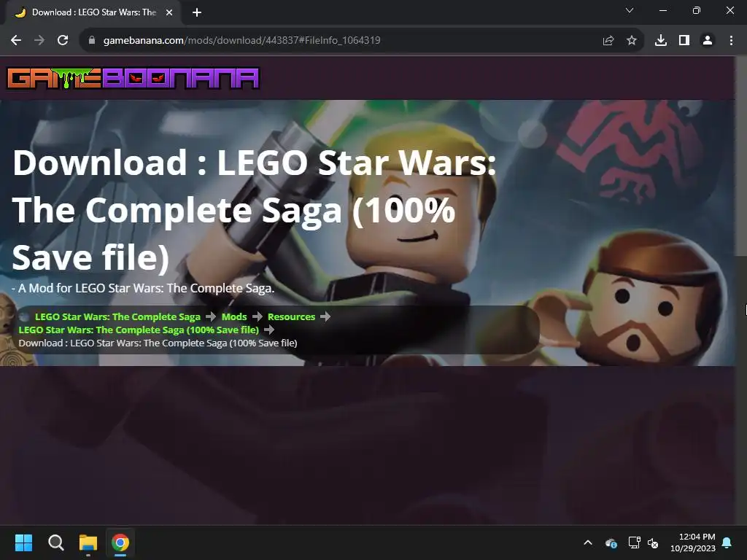Click the browser back arrow
747x560 pixels.
[x=16, y=41]
